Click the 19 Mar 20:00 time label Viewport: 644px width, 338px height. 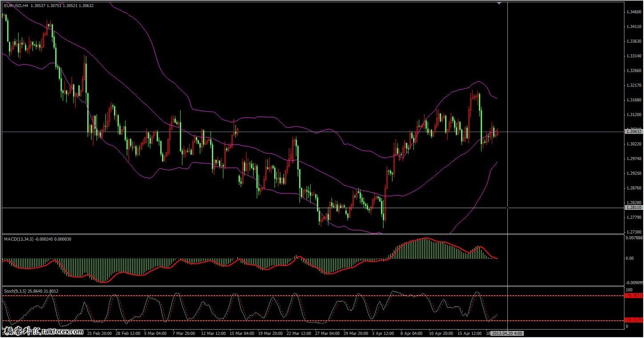(x=271, y=333)
